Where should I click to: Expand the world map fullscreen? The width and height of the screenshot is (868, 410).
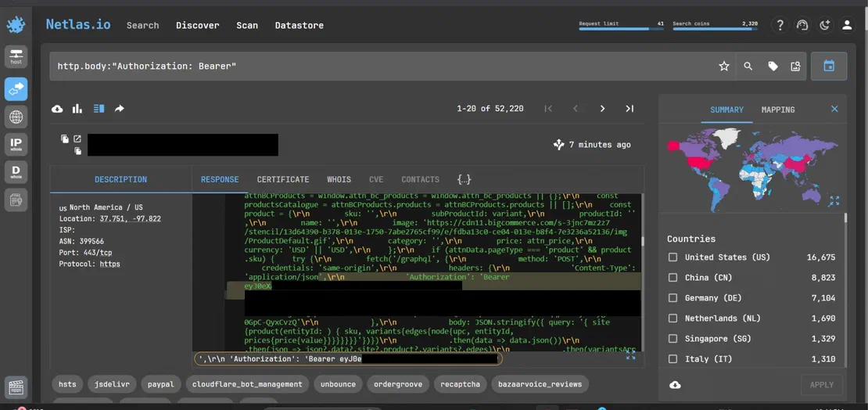click(834, 201)
